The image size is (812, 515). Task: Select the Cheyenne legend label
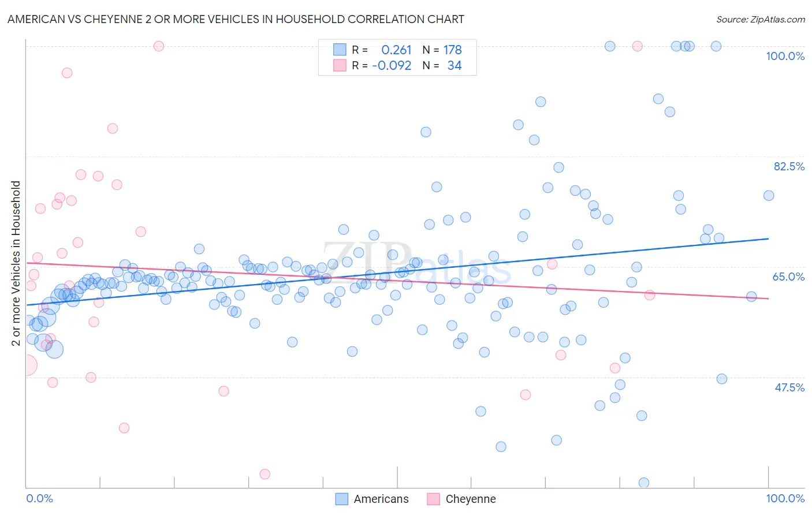(x=471, y=499)
